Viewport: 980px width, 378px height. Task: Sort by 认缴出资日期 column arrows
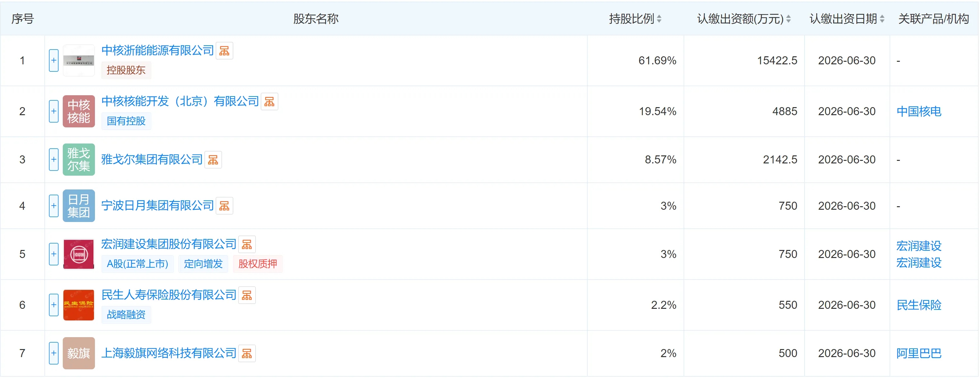tap(882, 19)
